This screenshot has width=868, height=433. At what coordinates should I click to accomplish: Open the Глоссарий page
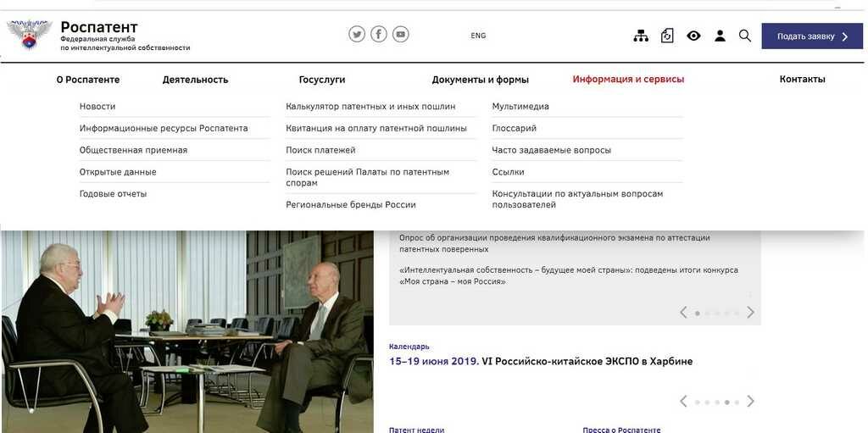(x=515, y=129)
